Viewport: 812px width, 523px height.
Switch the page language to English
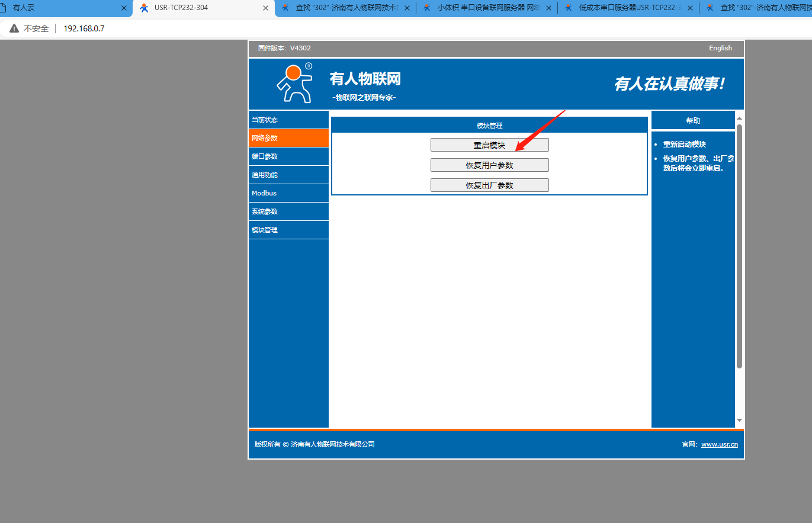point(720,48)
